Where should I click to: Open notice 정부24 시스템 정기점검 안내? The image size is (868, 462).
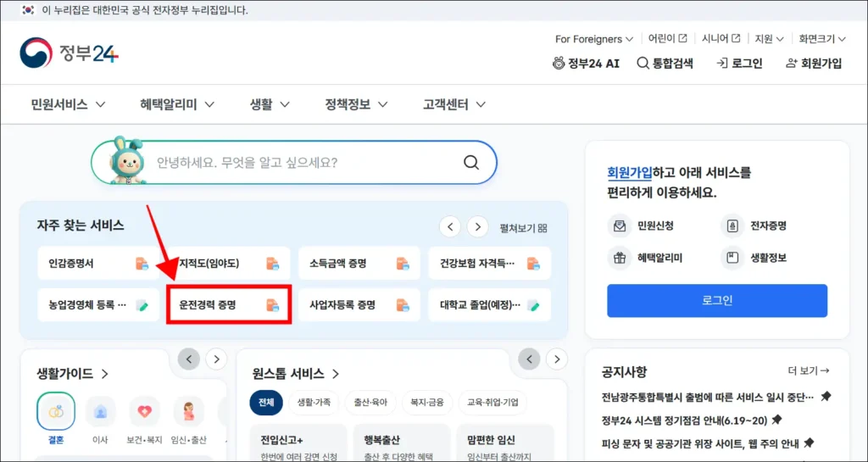[684, 420]
